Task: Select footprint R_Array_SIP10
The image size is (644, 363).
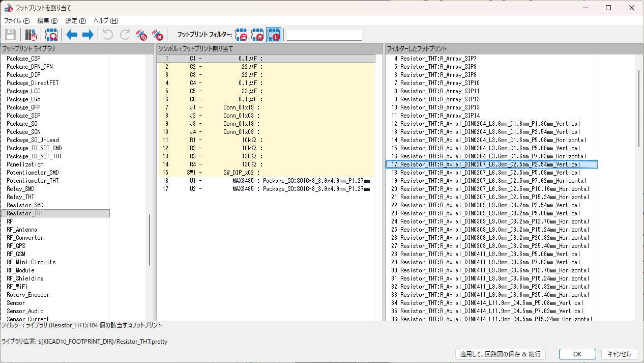Action: [491, 83]
